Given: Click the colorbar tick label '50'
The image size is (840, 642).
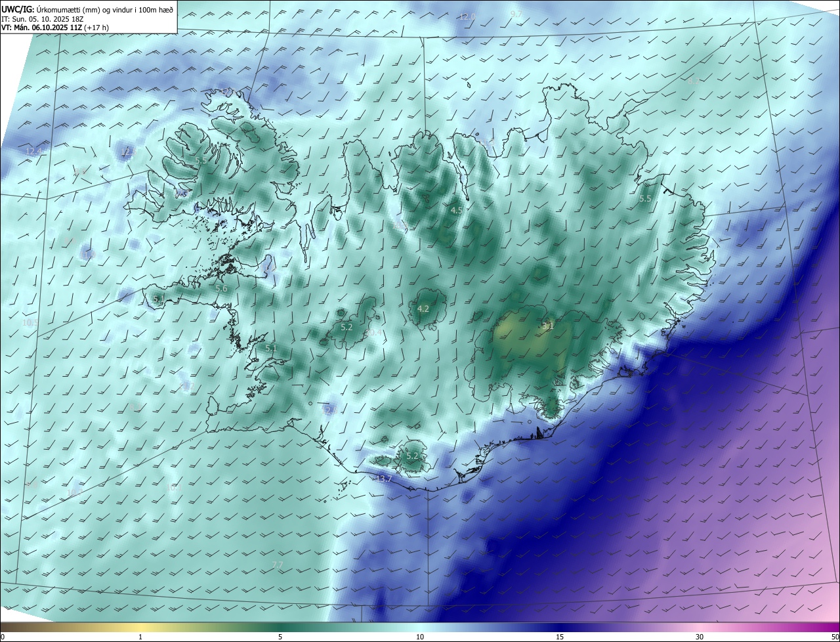Looking at the screenshot, I should 834,637.
